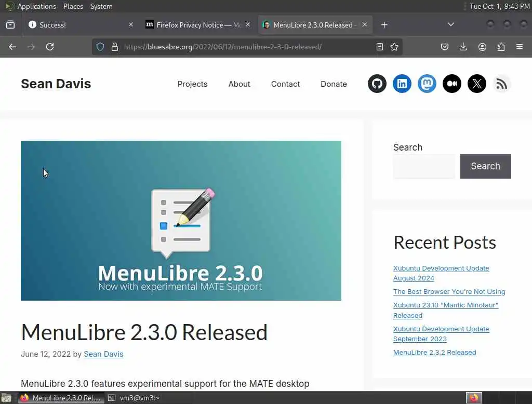Image resolution: width=532 pixels, height=404 pixels.
Task: Click the MenuLibre 2.3.0 banner image
Action: point(181,221)
